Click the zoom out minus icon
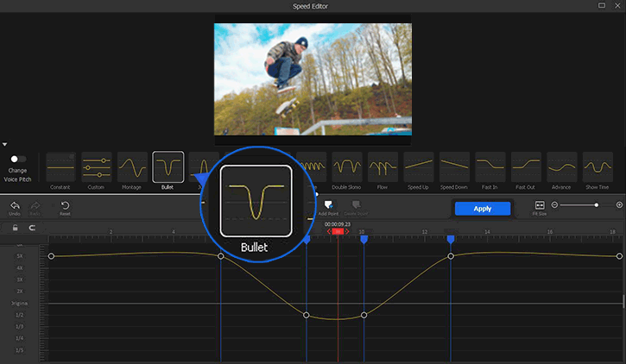 [557, 204]
